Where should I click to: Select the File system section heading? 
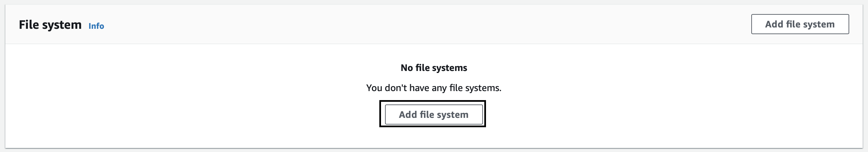[50, 25]
